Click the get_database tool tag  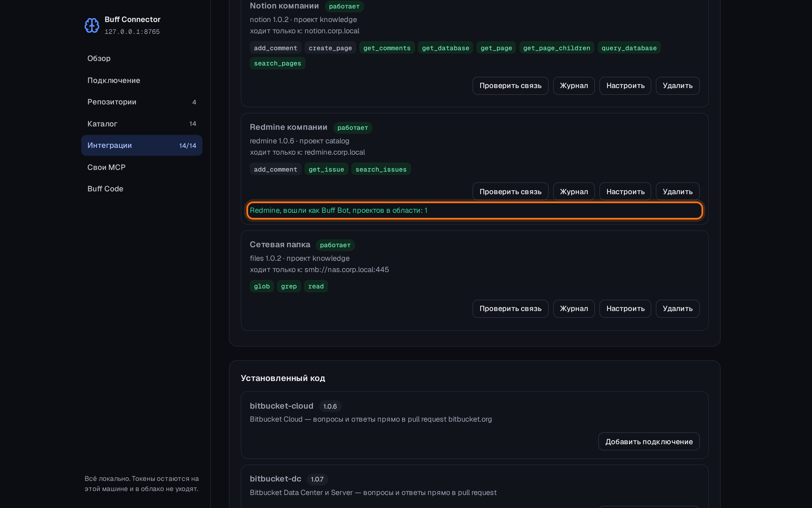(x=445, y=48)
